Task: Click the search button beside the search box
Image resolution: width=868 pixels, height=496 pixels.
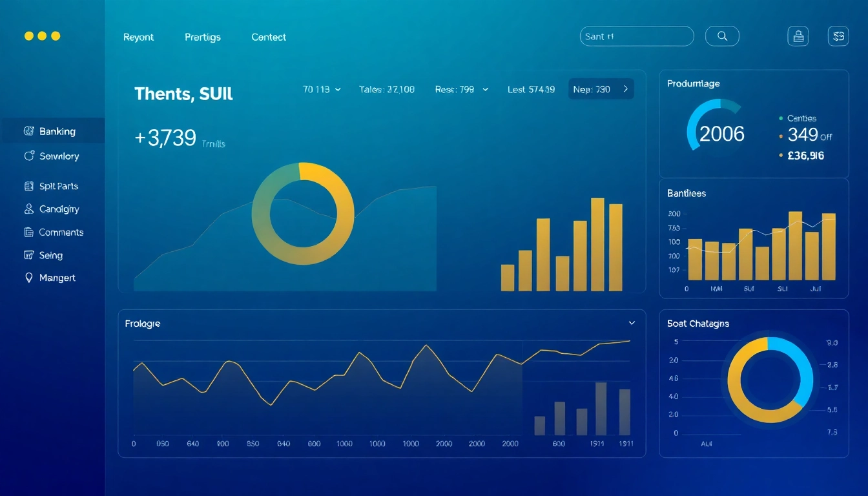Action: tap(722, 36)
